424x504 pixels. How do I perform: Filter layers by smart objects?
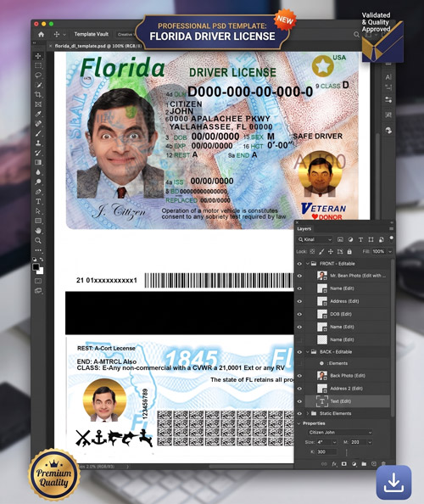(x=382, y=239)
